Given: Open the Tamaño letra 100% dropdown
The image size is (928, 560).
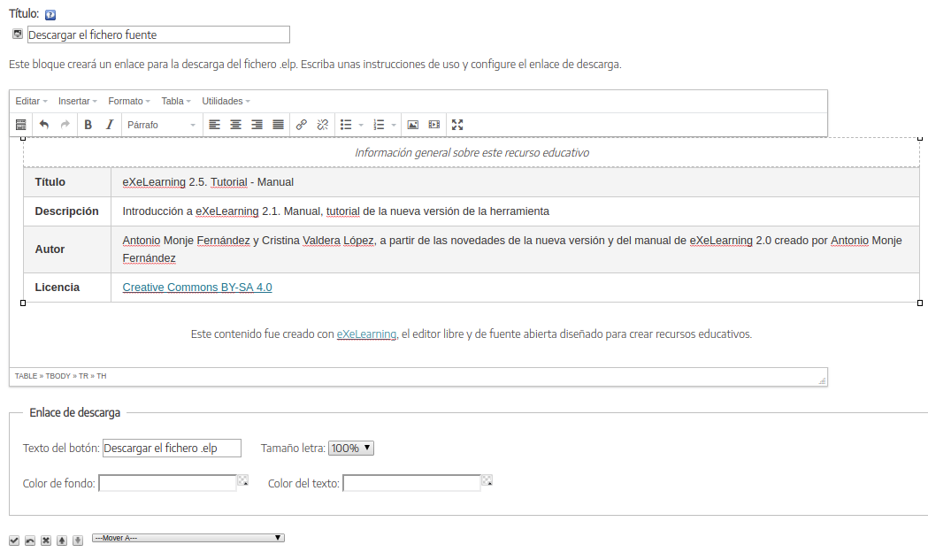Looking at the screenshot, I should [x=351, y=449].
